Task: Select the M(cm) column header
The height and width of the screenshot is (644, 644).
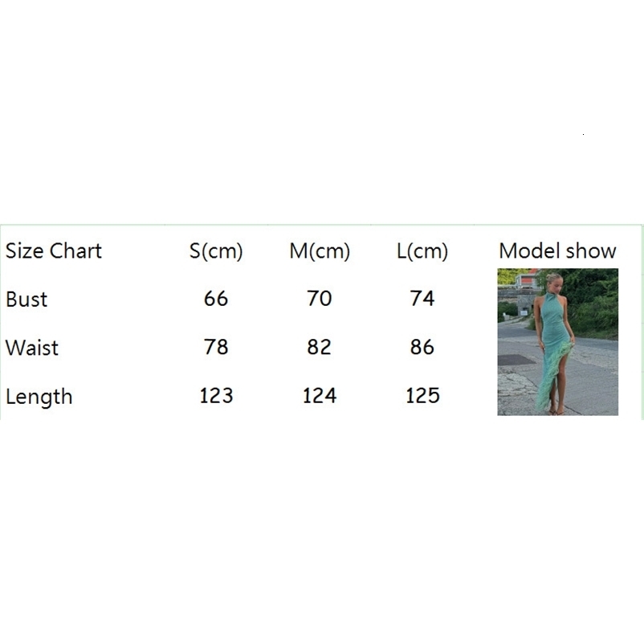Action: [x=320, y=251]
